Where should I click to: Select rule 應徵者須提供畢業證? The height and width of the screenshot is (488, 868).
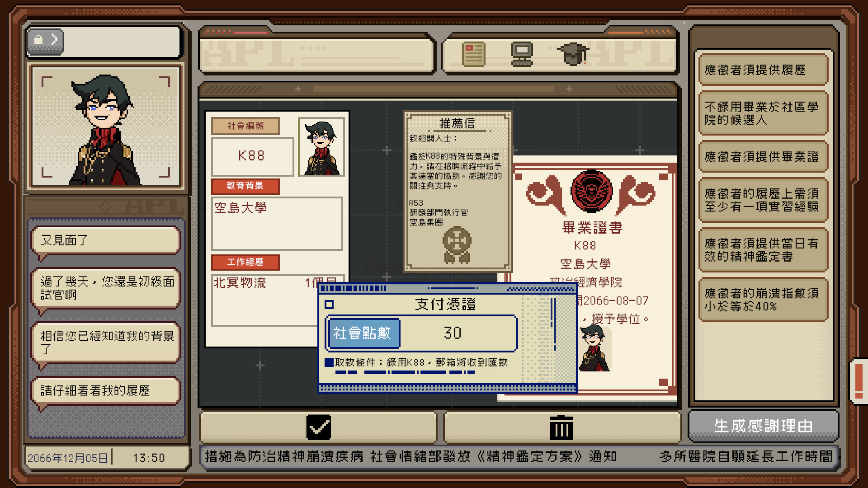[x=763, y=157]
